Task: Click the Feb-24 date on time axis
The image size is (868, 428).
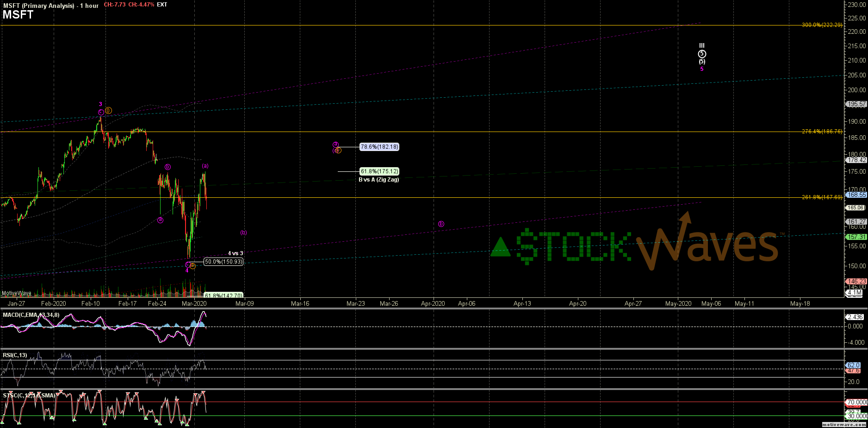Action: [x=157, y=304]
